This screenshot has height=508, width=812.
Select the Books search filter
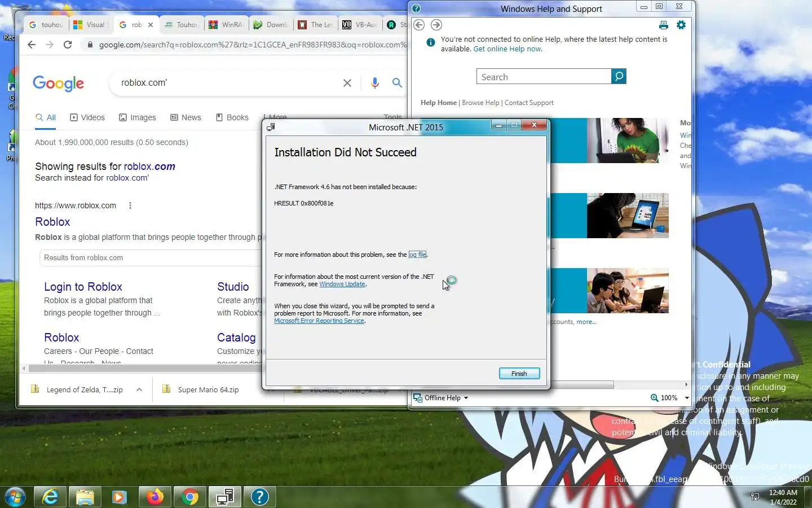pyautogui.click(x=232, y=117)
